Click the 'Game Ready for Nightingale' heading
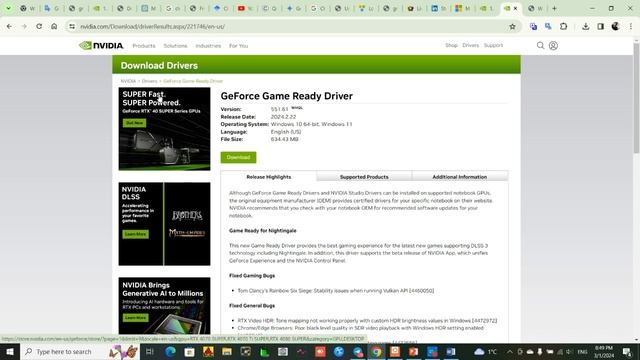 point(262,231)
